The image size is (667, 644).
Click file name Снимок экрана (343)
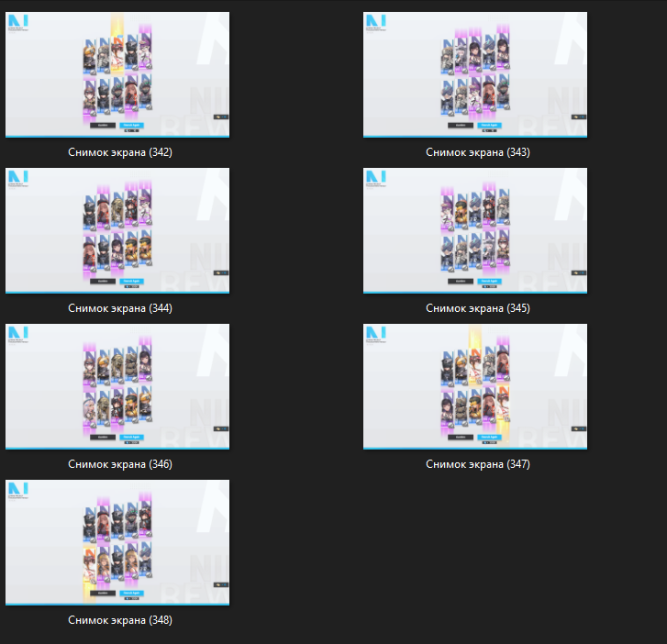click(x=478, y=152)
